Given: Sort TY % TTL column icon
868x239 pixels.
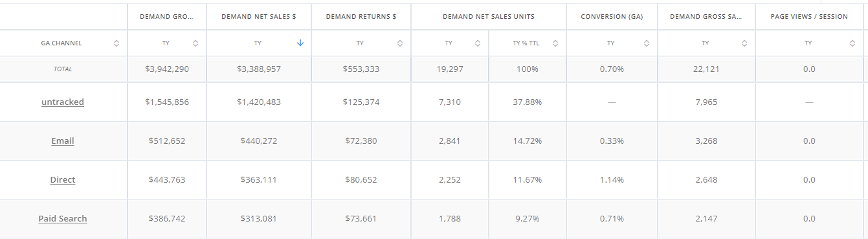Looking at the screenshot, I should point(555,43).
